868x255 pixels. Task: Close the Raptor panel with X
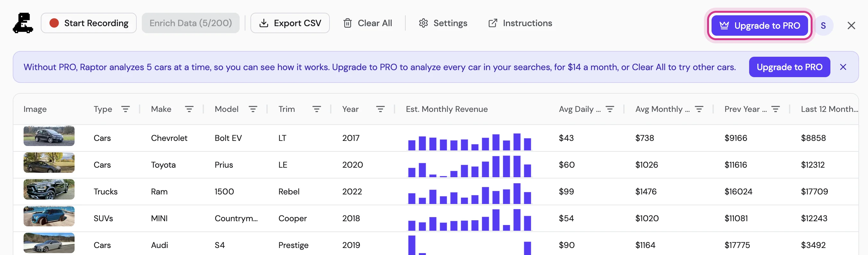(x=851, y=25)
